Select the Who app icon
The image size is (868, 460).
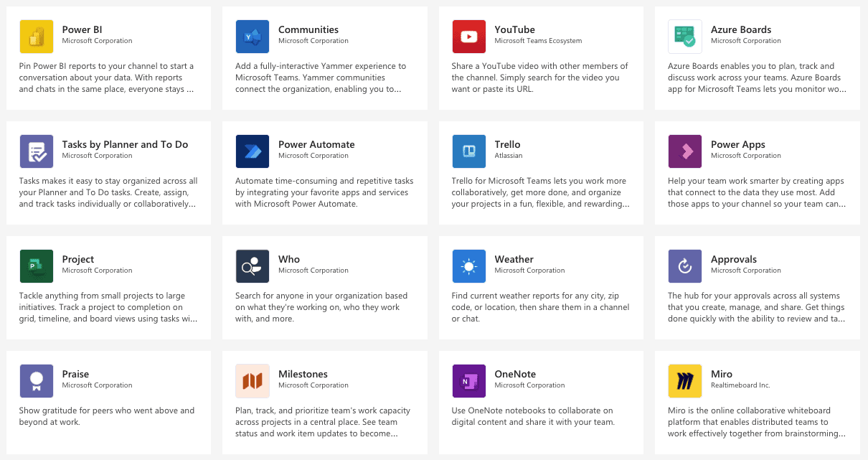253,266
